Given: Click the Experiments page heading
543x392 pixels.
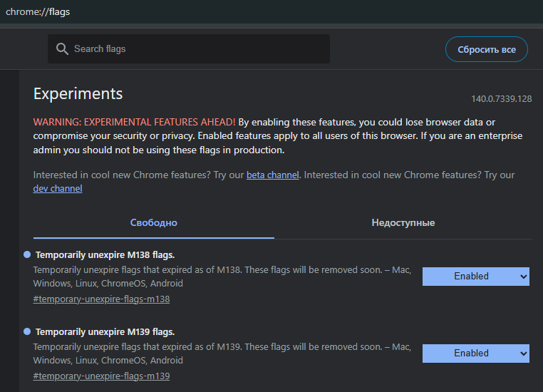Looking at the screenshot, I should tap(78, 93).
